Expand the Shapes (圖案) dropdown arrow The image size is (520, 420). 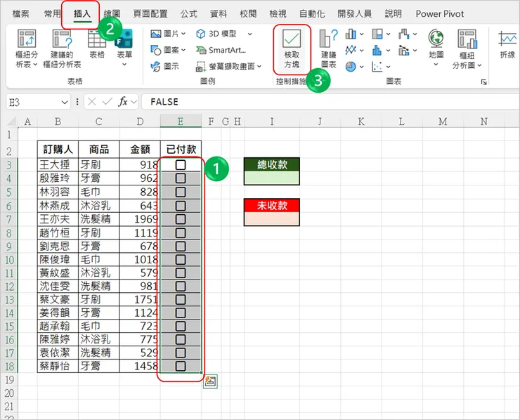[x=183, y=50]
